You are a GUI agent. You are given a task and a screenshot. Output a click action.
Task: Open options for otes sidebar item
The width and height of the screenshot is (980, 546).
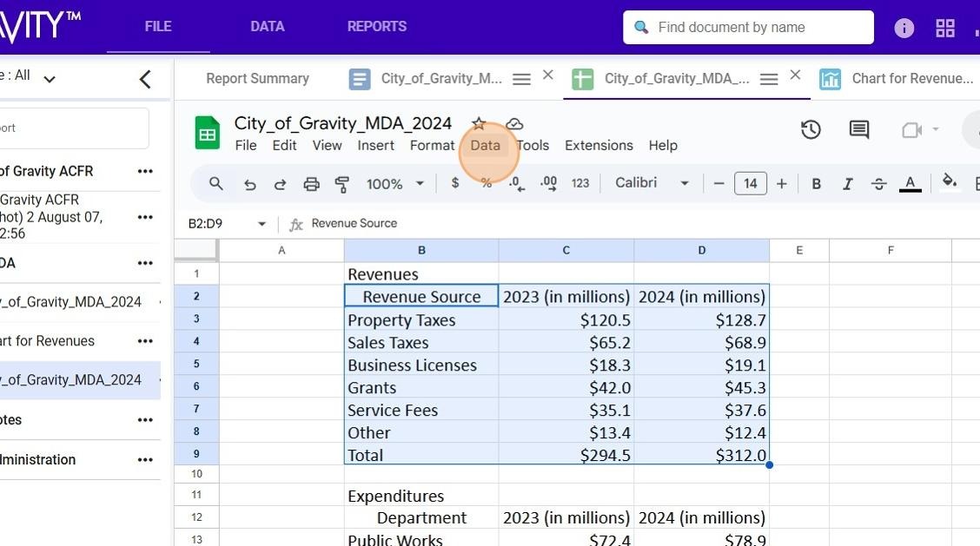(145, 420)
